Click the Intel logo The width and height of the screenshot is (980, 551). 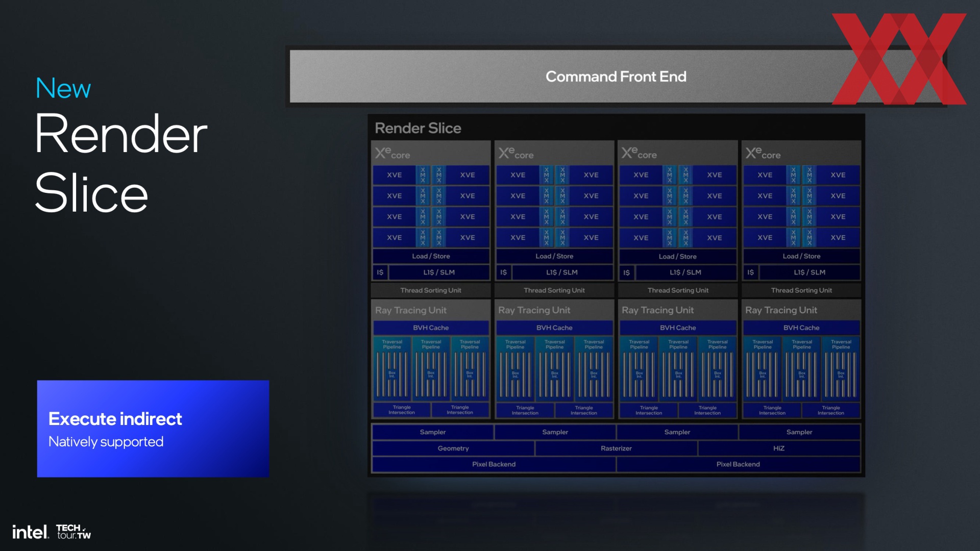(31, 532)
